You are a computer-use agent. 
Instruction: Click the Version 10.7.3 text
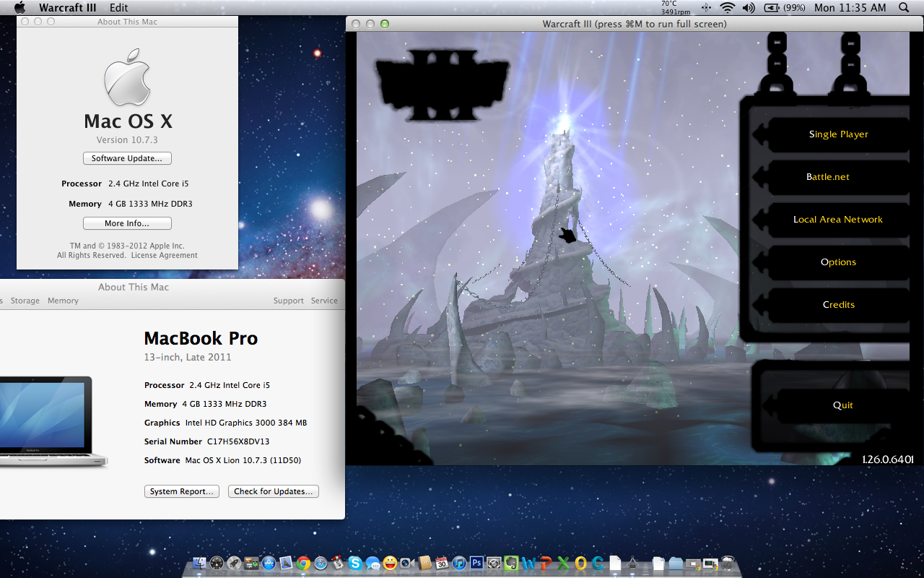(x=127, y=140)
